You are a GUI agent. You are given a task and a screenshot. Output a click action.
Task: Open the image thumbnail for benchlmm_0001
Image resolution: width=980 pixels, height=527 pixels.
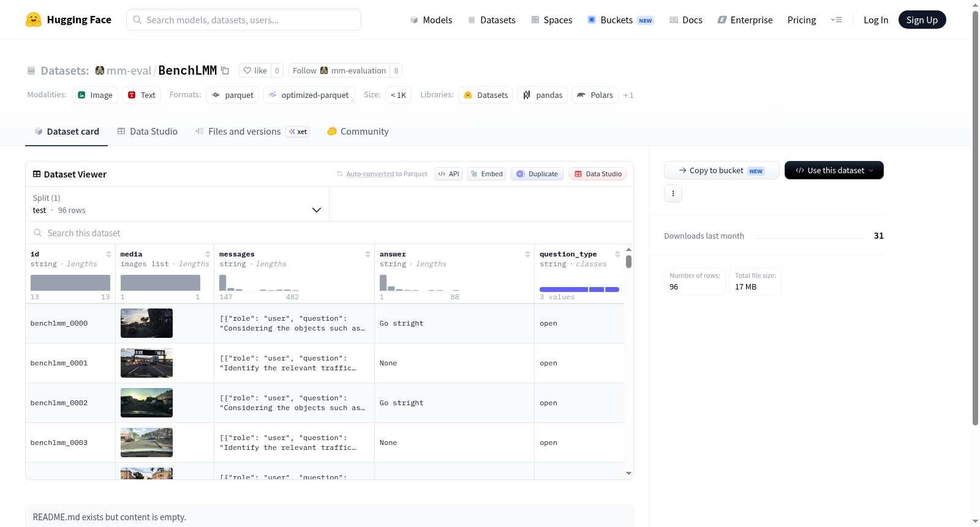coord(146,363)
